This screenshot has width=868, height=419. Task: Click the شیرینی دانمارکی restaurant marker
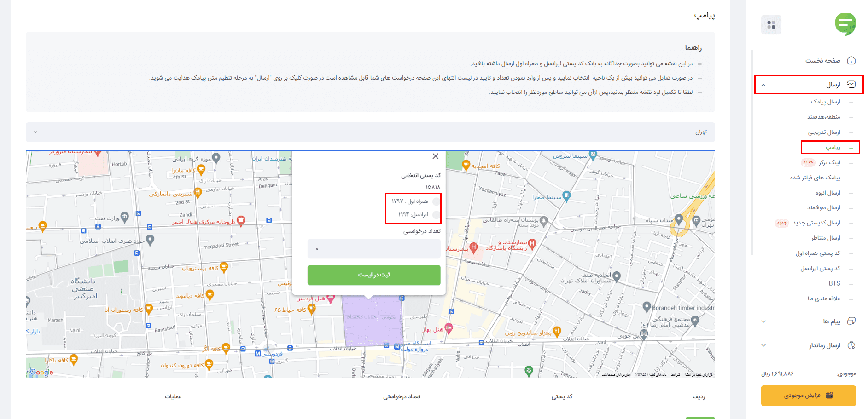click(x=198, y=193)
